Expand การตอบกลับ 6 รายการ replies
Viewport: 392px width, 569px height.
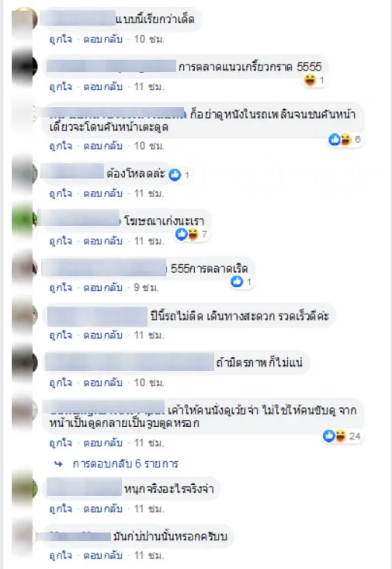(125, 464)
